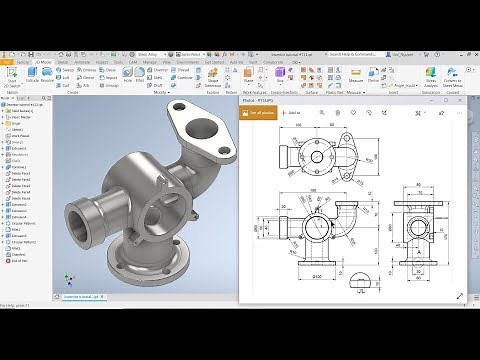The height and width of the screenshot is (360, 480).
Task: Switch to the Inspect tab
Action: click(102, 62)
